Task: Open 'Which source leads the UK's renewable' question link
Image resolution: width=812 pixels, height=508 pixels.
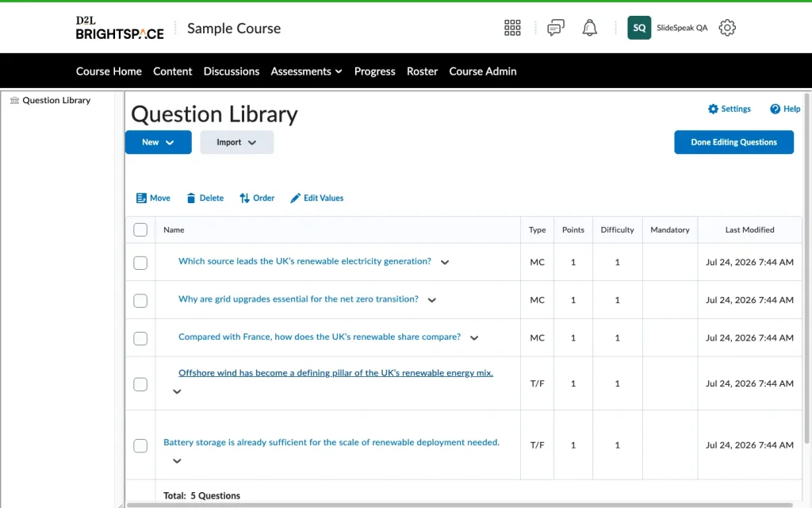Action: point(304,261)
